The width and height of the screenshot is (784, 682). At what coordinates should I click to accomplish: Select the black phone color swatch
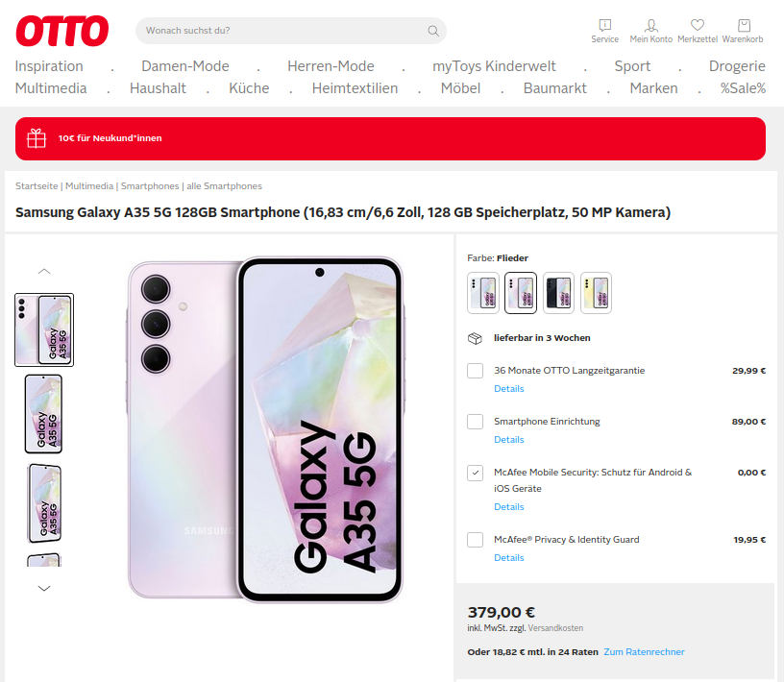coord(558,292)
